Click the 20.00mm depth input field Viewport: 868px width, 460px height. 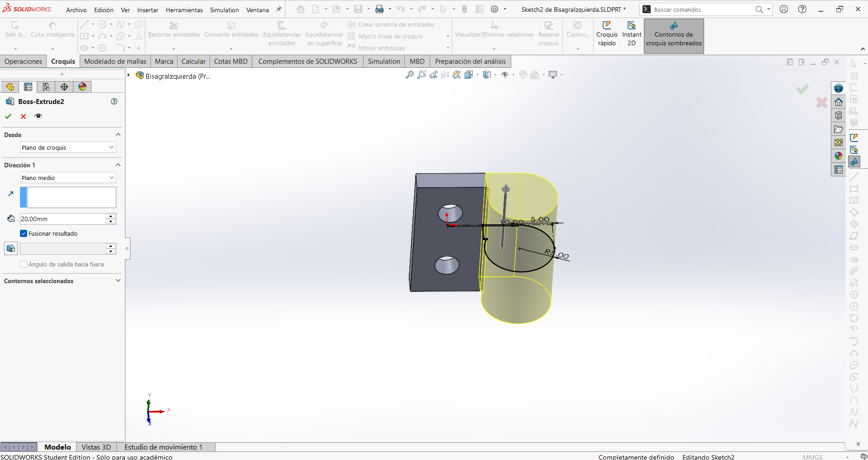(63, 219)
